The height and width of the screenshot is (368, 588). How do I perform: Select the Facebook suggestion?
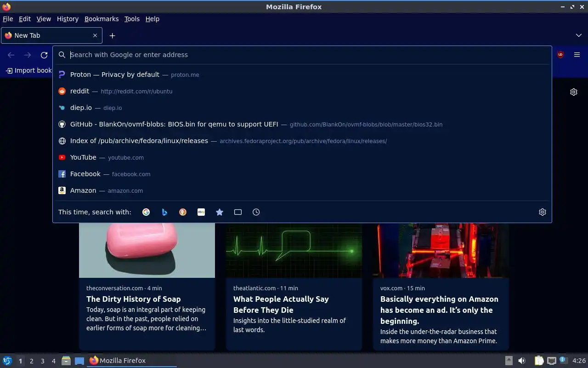[302, 174]
